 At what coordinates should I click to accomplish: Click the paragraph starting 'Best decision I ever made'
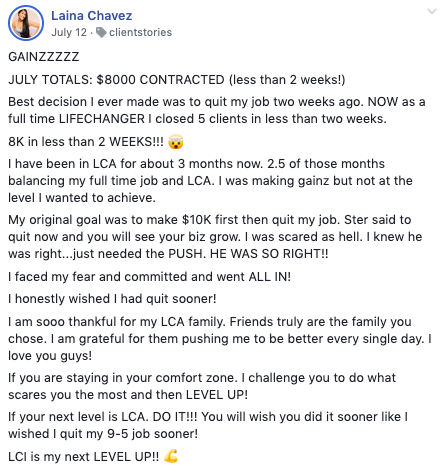click(217, 110)
